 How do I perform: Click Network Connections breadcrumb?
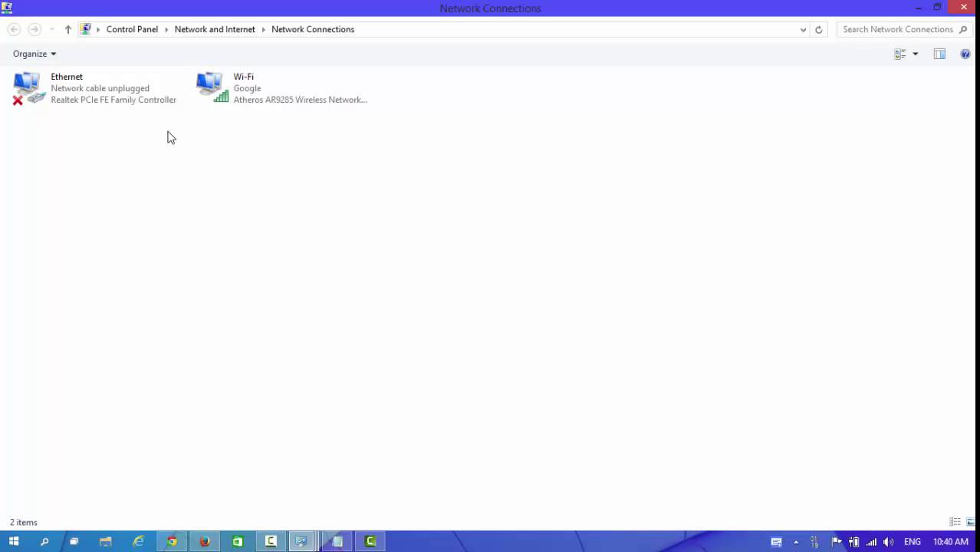click(313, 29)
